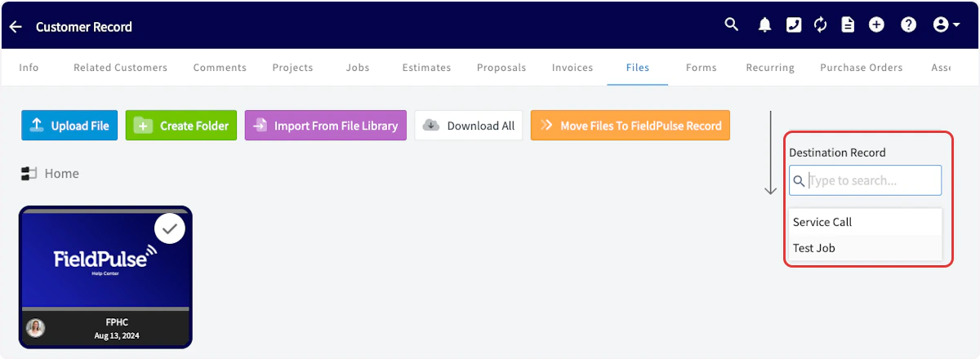Switch to the Info tab

point(29,68)
